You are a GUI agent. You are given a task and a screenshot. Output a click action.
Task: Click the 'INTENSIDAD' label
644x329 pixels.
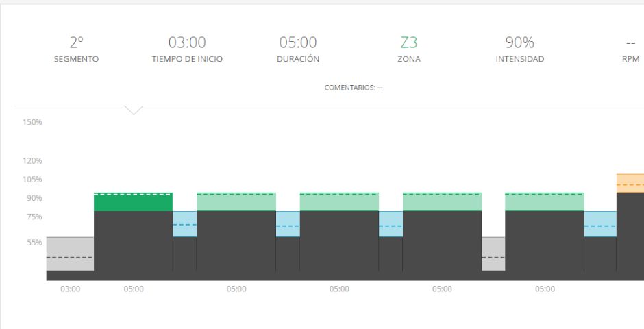click(520, 59)
